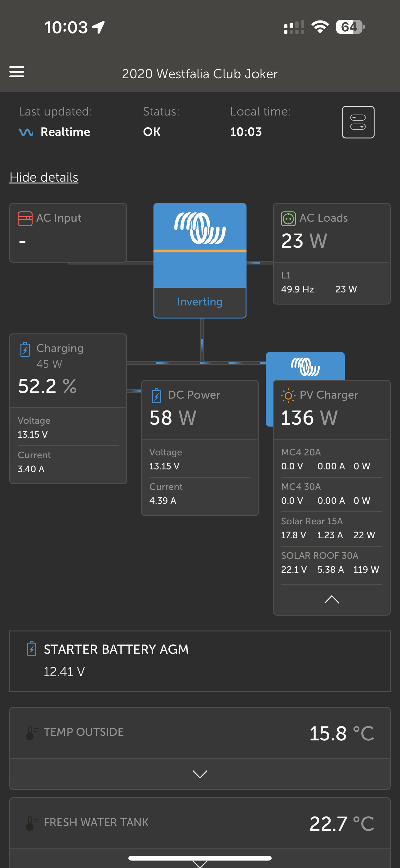Tap the Local time 10:03 value
Viewport: 400px width, 868px height.
coord(246,132)
